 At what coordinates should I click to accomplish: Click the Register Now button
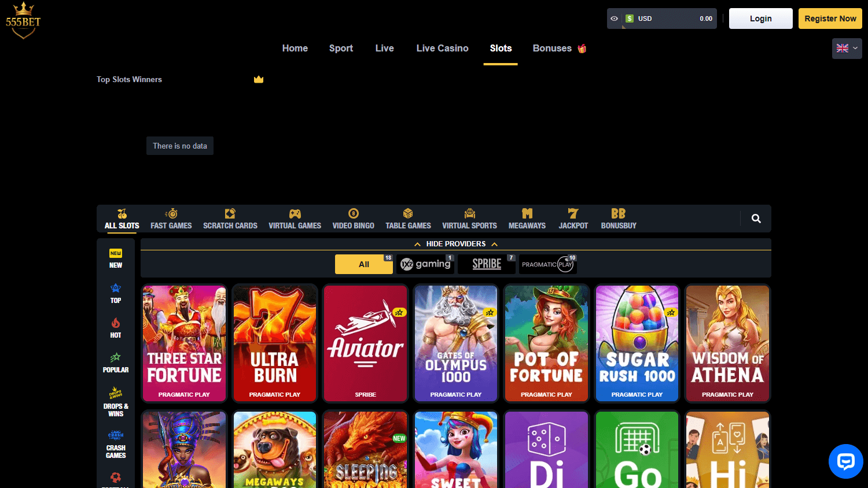[x=830, y=18]
